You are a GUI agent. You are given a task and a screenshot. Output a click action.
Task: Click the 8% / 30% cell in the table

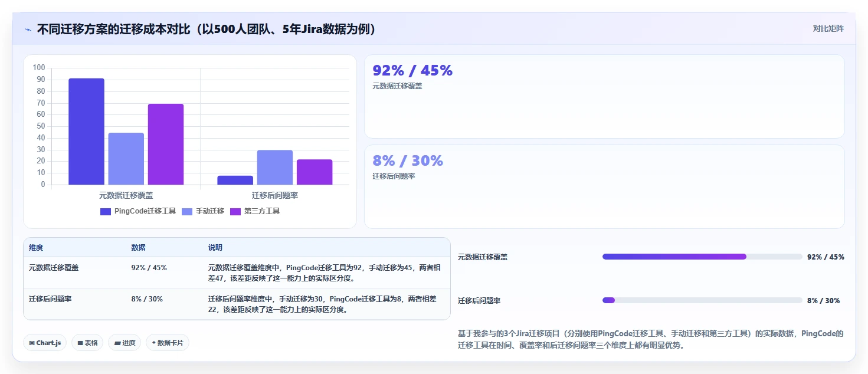coord(147,299)
